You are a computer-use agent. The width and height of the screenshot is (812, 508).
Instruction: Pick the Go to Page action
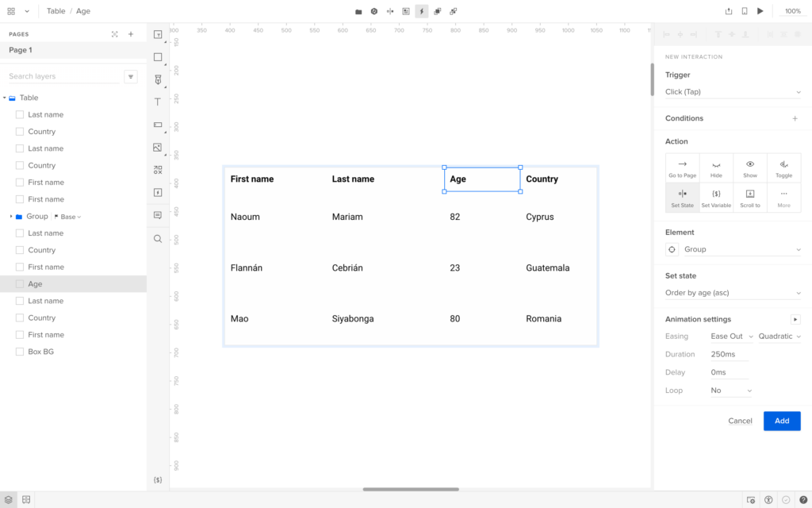[x=682, y=167]
